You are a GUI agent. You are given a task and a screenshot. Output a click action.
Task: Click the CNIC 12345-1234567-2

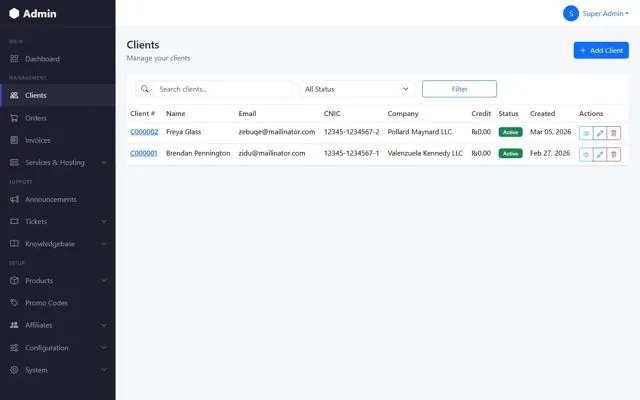351,132
